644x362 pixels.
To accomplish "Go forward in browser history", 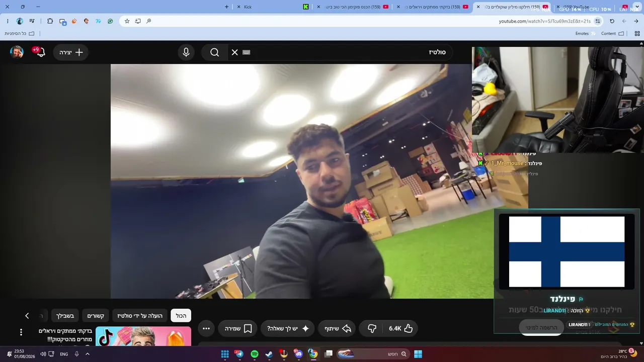I will pyautogui.click(x=636, y=21).
